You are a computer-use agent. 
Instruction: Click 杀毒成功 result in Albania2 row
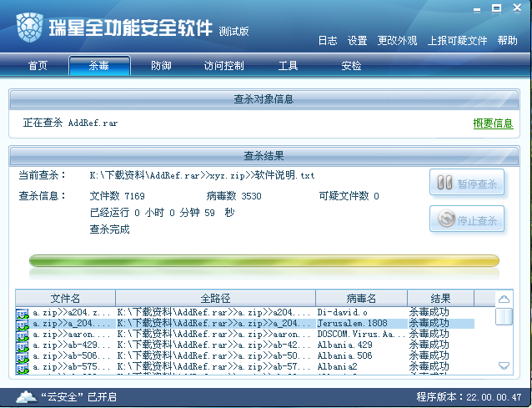(x=429, y=366)
